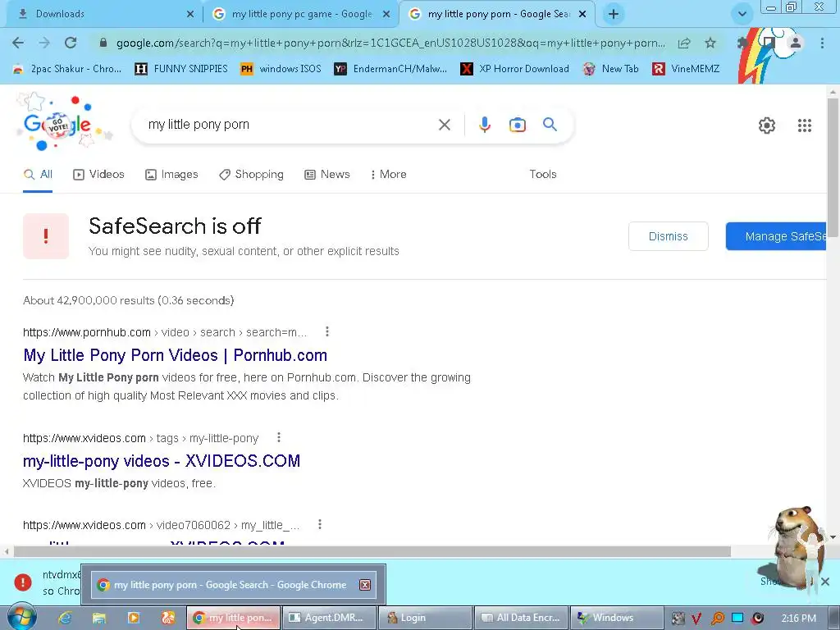Open the windows ISOS bookmark
The height and width of the screenshot is (630, 840).
pos(281,69)
